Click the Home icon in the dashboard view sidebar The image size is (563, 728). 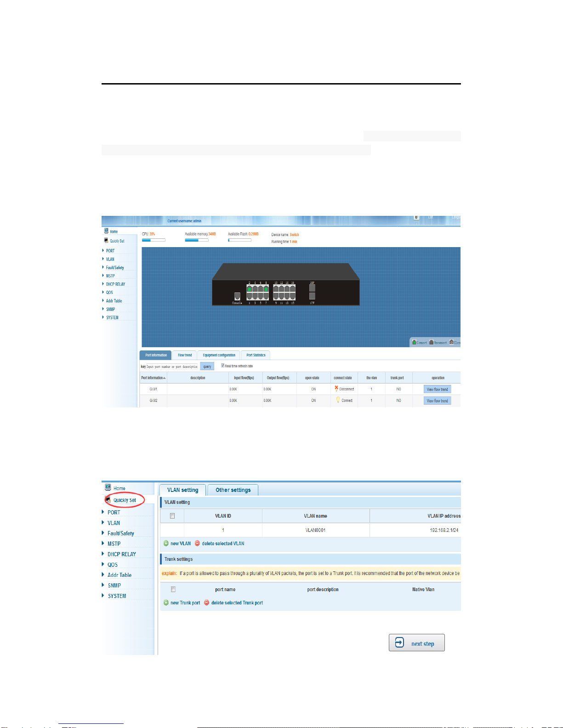pyautogui.click(x=106, y=231)
